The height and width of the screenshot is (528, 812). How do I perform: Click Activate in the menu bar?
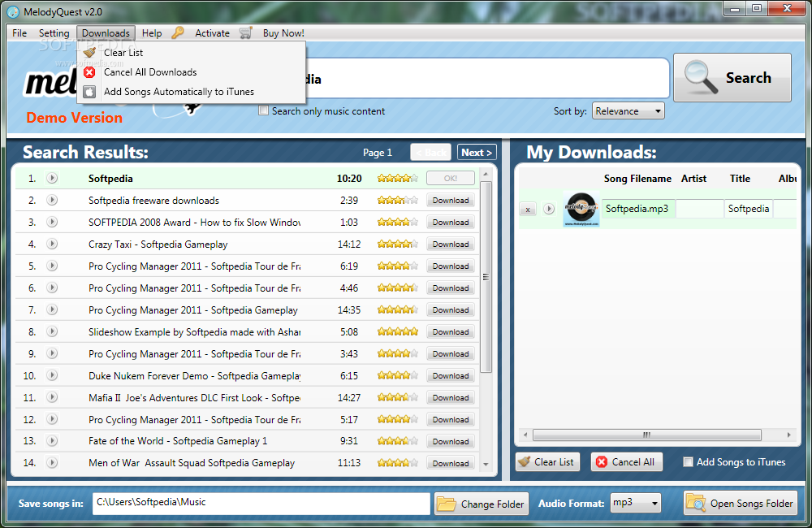212,32
